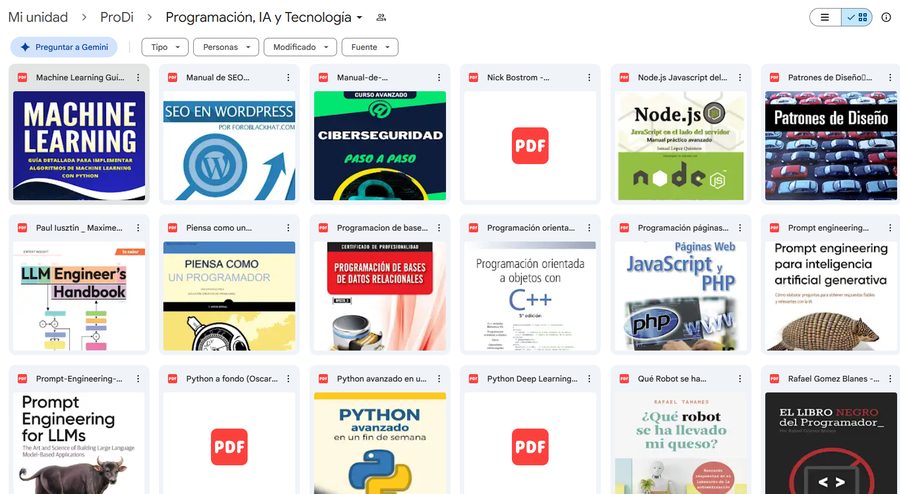Open more options for Piensa como un... file
This screenshot has width=900, height=494.
coord(288,228)
